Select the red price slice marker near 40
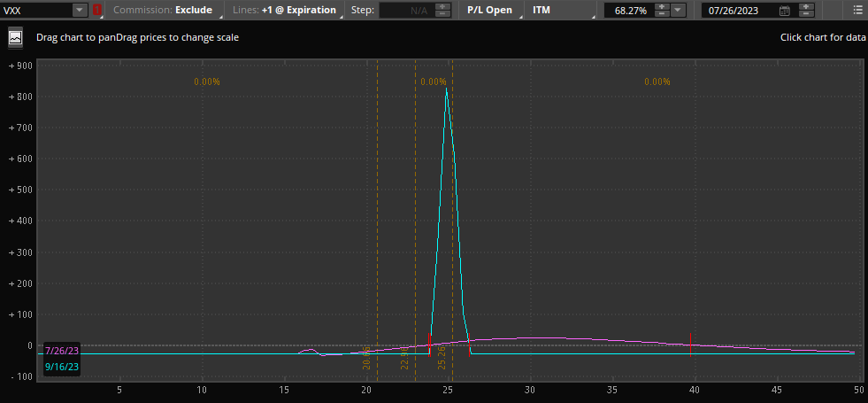Screen dimensions: 868x403 [x=690, y=345]
